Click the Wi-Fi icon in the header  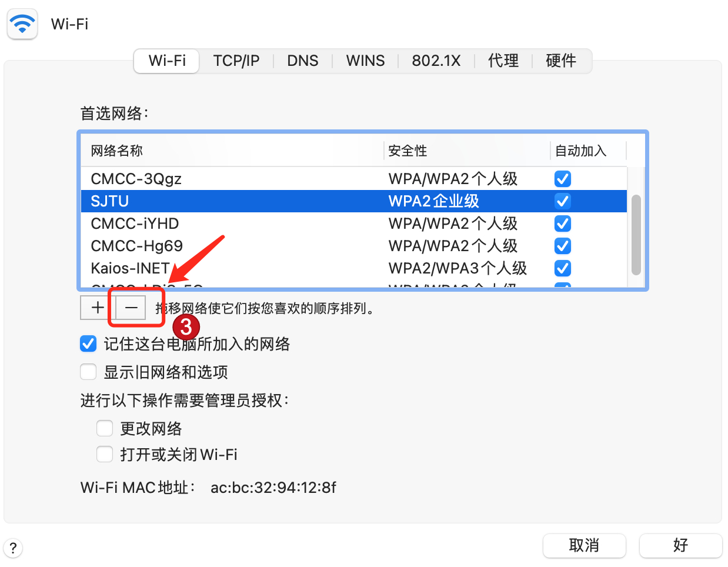click(x=22, y=24)
